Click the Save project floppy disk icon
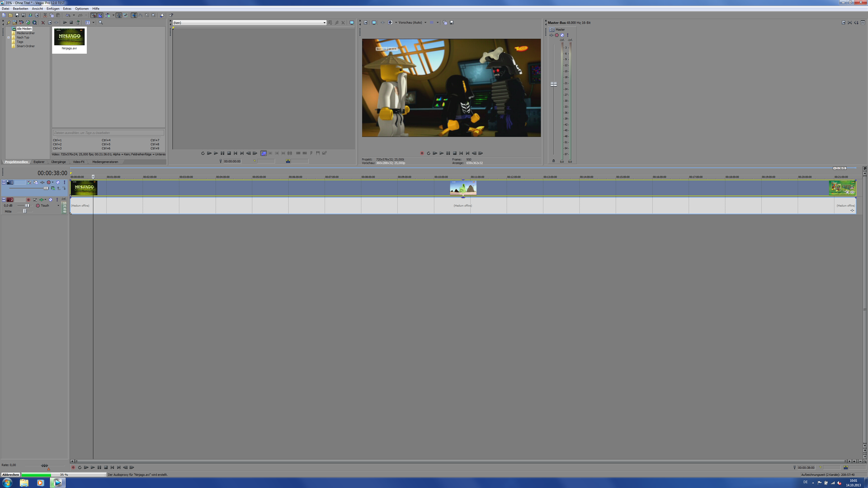The image size is (868, 488). 17,15
